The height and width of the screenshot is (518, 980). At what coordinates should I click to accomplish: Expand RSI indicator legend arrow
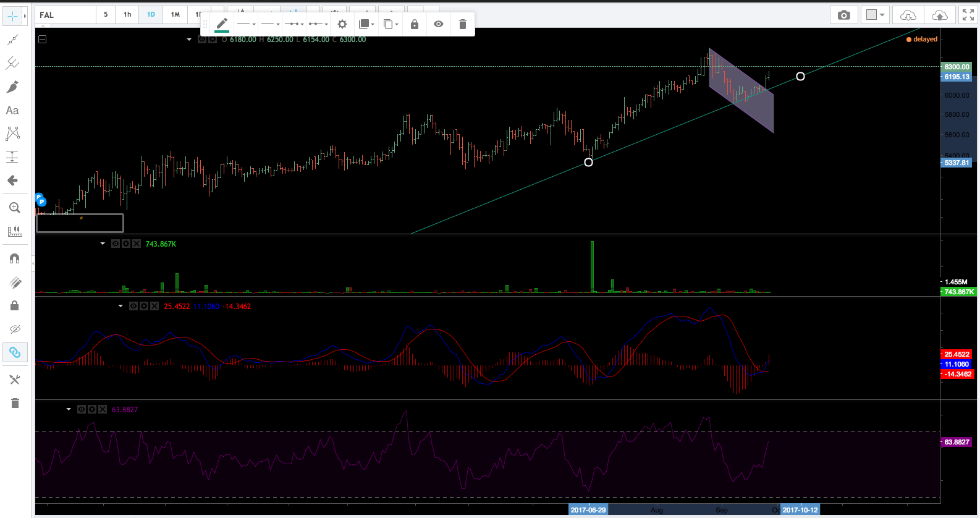click(x=69, y=409)
